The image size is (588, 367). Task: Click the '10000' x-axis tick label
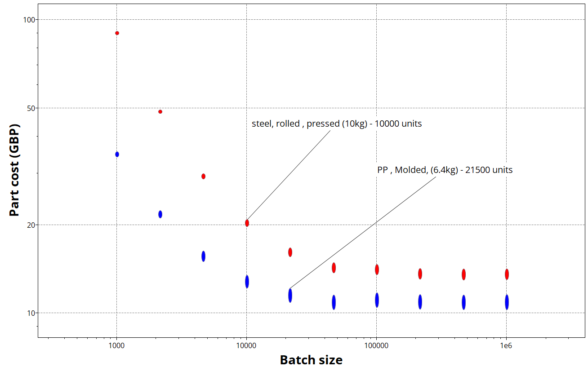tap(247, 346)
